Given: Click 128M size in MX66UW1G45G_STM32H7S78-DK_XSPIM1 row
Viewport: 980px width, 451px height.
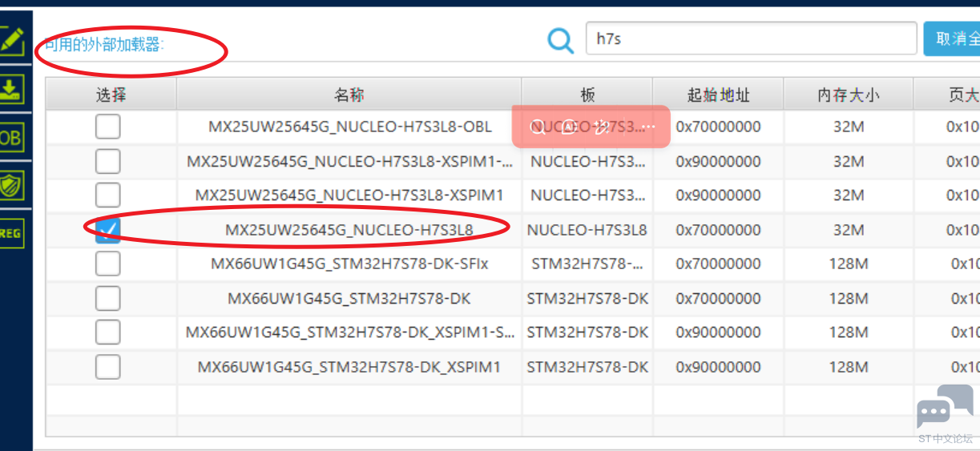Looking at the screenshot, I should point(849,367).
